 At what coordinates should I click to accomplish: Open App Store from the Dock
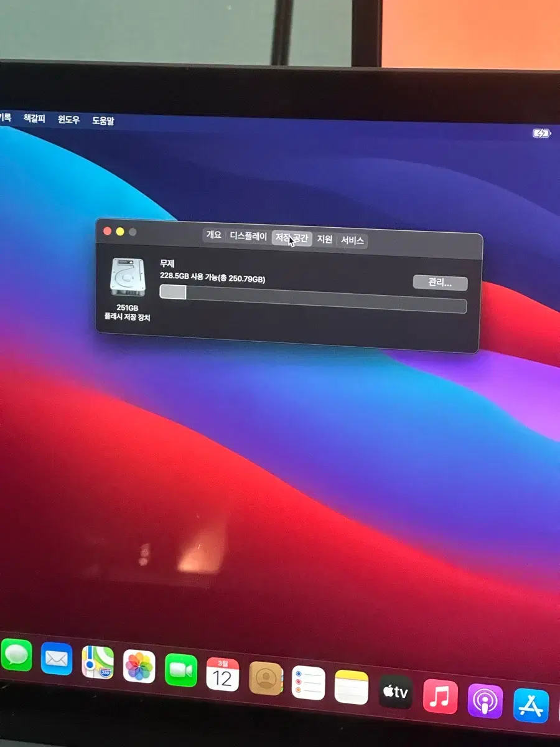[x=531, y=705]
